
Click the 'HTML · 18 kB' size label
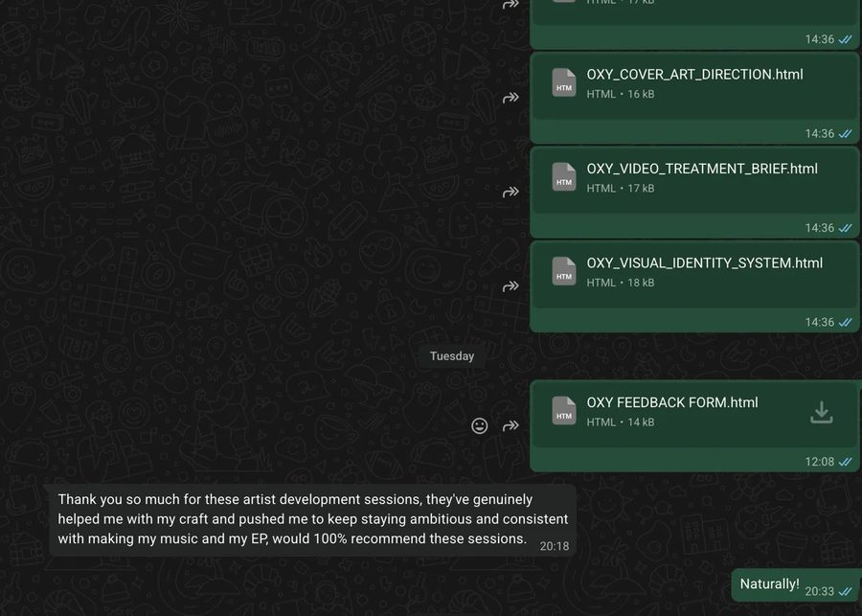(621, 283)
